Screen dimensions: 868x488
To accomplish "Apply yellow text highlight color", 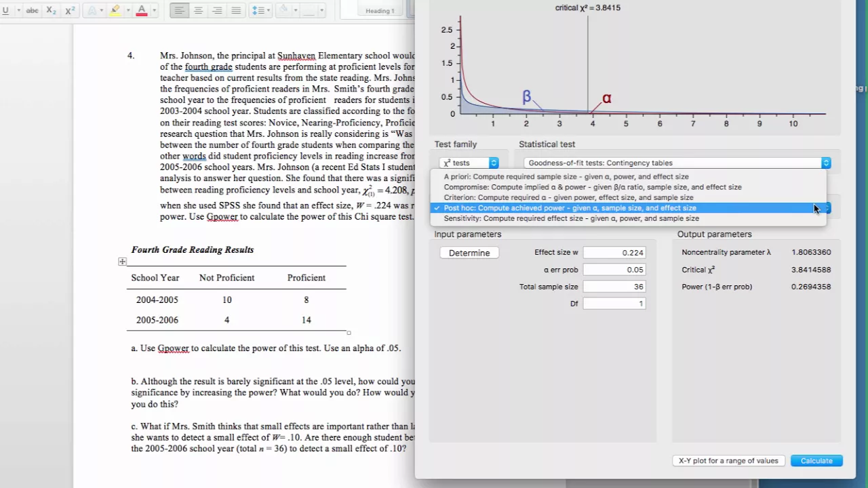I will click(x=115, y=11).
